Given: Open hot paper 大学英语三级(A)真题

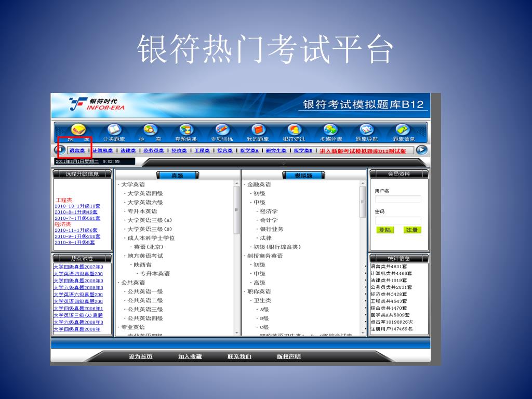Looking at the screenshot, I should pyautogui.click(x=78, y=315).
